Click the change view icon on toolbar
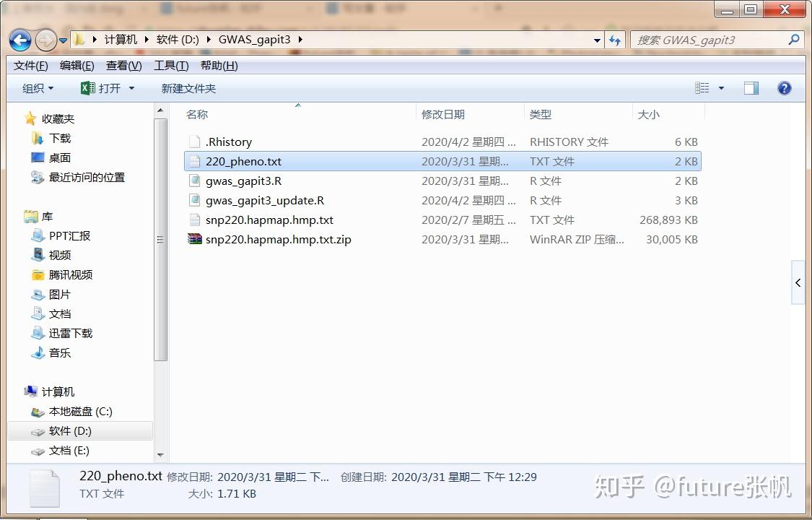This screenshot has height=520, width=812. click(702, 87)
